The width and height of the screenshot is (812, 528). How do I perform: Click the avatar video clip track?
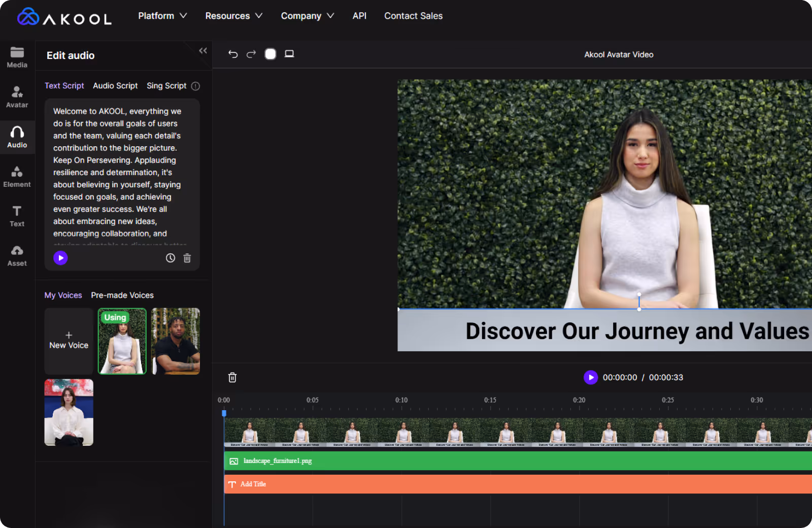point(518,433)
